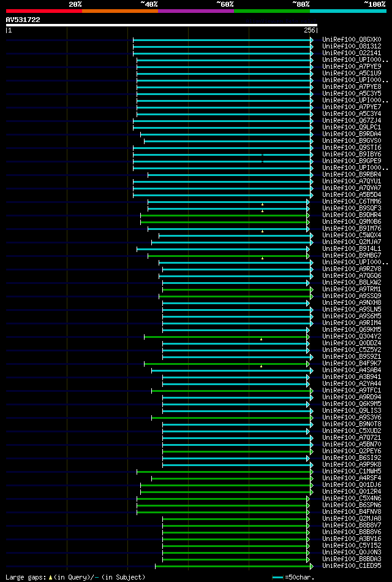This screenshot has height=582, width=392.
Task: Click the yellow gap marker in the B9SQF3 row
Action: coord(262,211)
